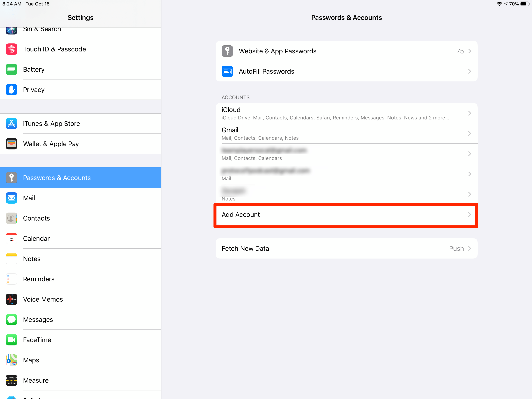The height and width of the screenshot is (399, 532).
Task: Tap the AutoFill Passwords chevron
Action: click(469, 71)
